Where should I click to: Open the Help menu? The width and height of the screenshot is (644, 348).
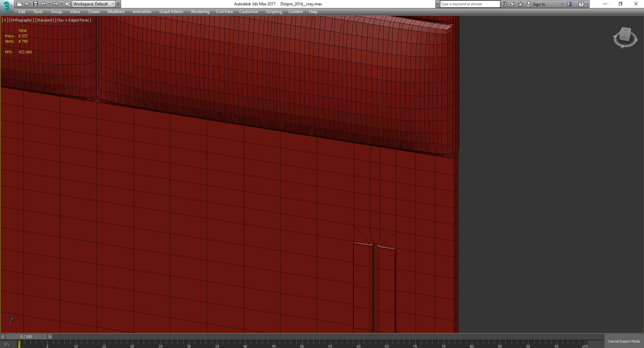313,12
